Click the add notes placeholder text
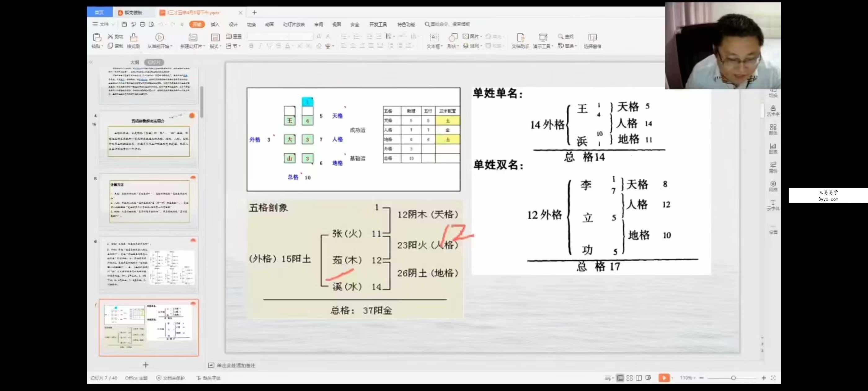The width and height of the screenshot is (868, 391). (236, 365)
